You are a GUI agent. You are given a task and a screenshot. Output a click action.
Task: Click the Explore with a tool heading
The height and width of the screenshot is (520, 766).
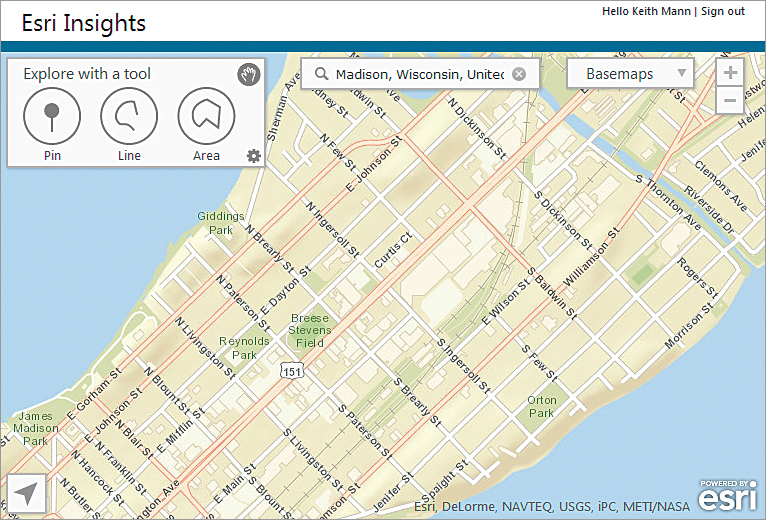point(87,74)
